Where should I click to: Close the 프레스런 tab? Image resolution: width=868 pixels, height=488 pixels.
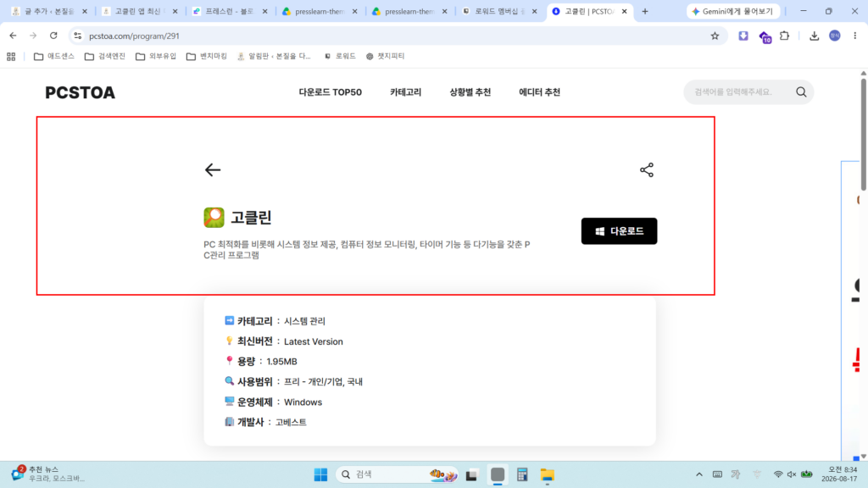coord(264,11)
